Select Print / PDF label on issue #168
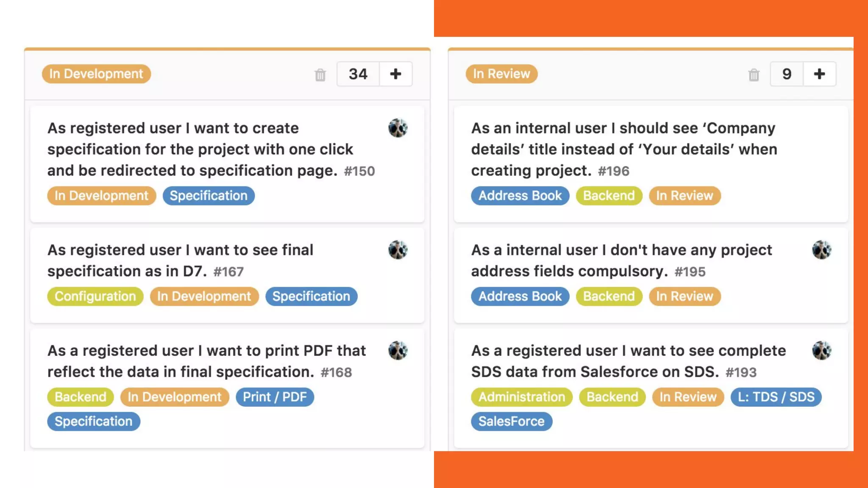Viewport: 868px width, 488px height. click(275, 397)
